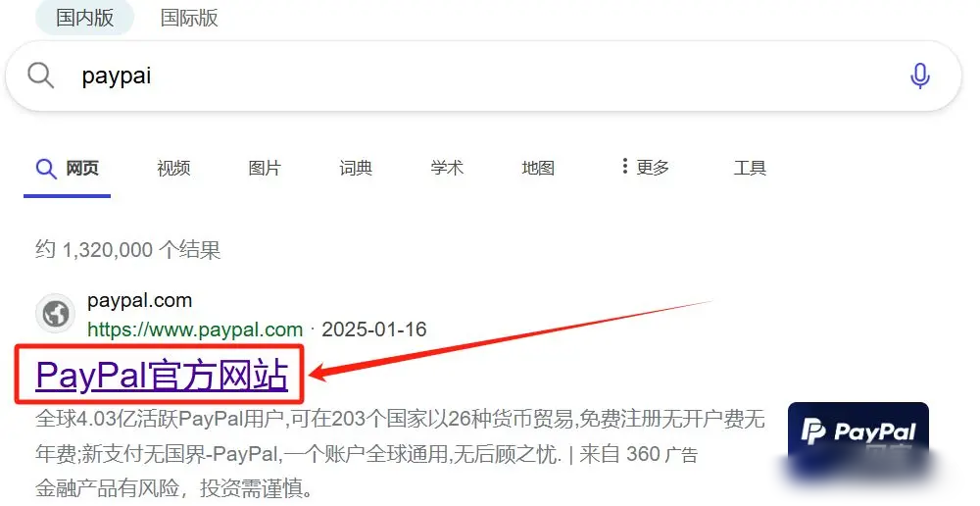The height and width of the screenshot is (506, 980).
Task: Activate voice search microphone icon
Action: (919, 76)
